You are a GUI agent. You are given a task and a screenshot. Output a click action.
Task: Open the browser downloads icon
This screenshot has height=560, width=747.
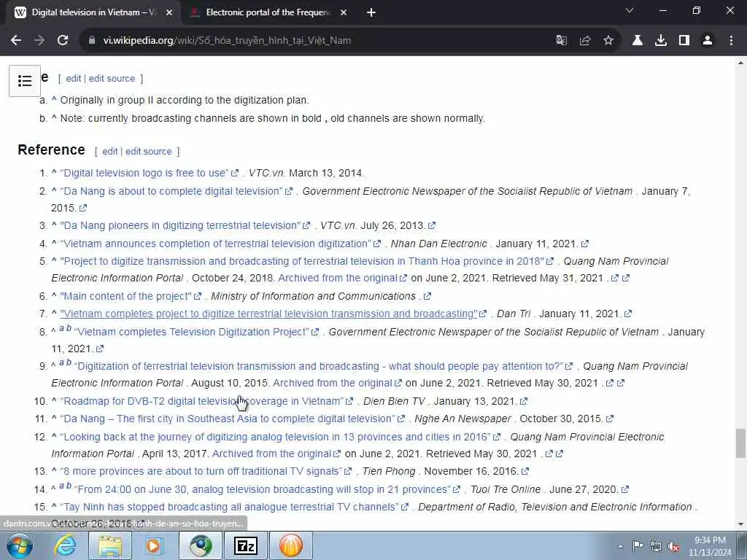pos(661,41)
